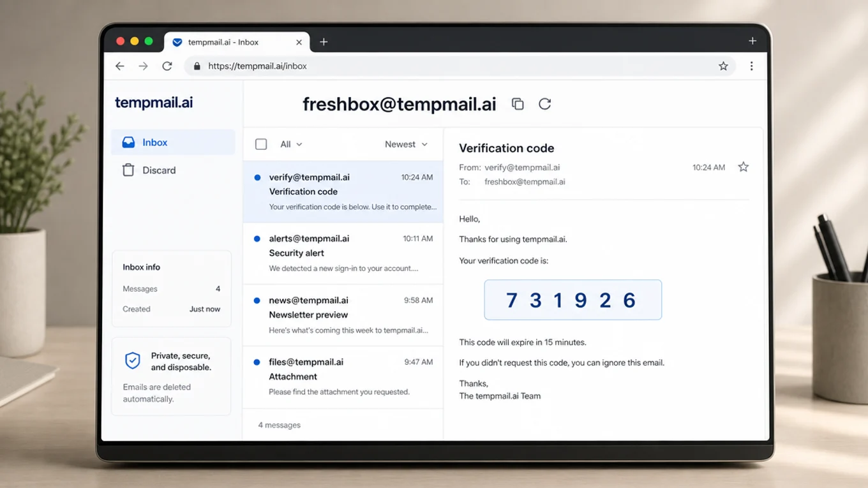868x488 pixels.
Task: Open the Newest sort dropdown
Action: pos(406,144)
